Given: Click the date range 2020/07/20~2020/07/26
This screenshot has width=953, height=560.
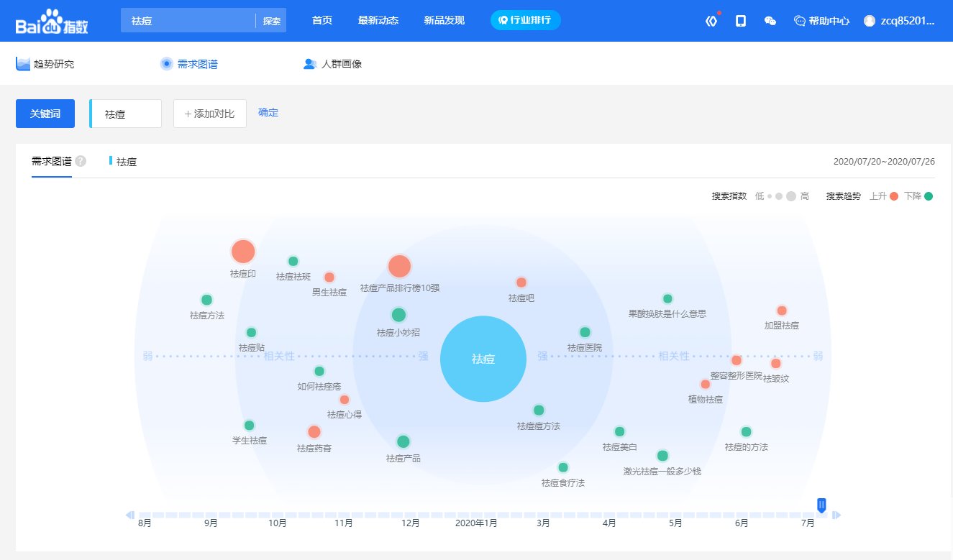Looking at the screenshot, I should click(884, 162).
